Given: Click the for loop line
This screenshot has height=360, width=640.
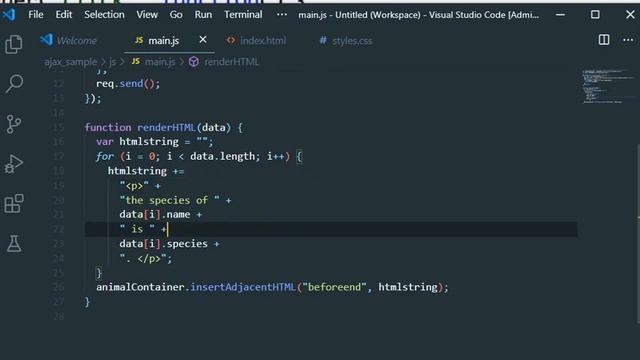Looking at the screenshot, I should tap(199, 156).
